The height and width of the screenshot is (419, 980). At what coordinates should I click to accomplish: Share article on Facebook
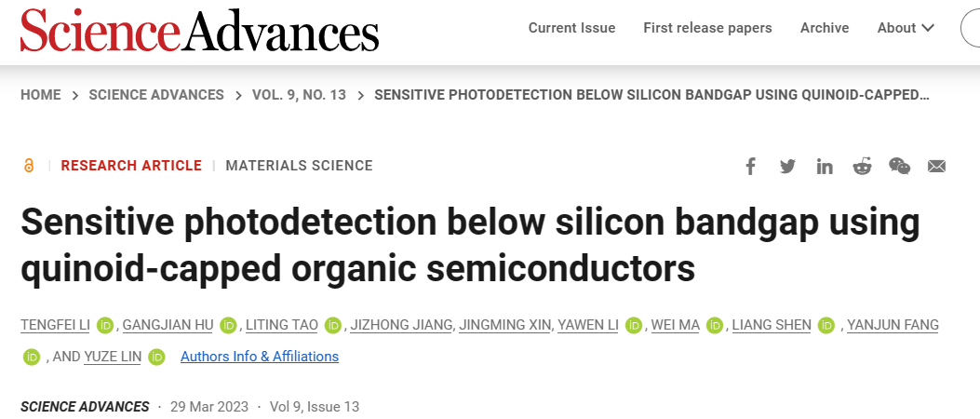point(751,167)
